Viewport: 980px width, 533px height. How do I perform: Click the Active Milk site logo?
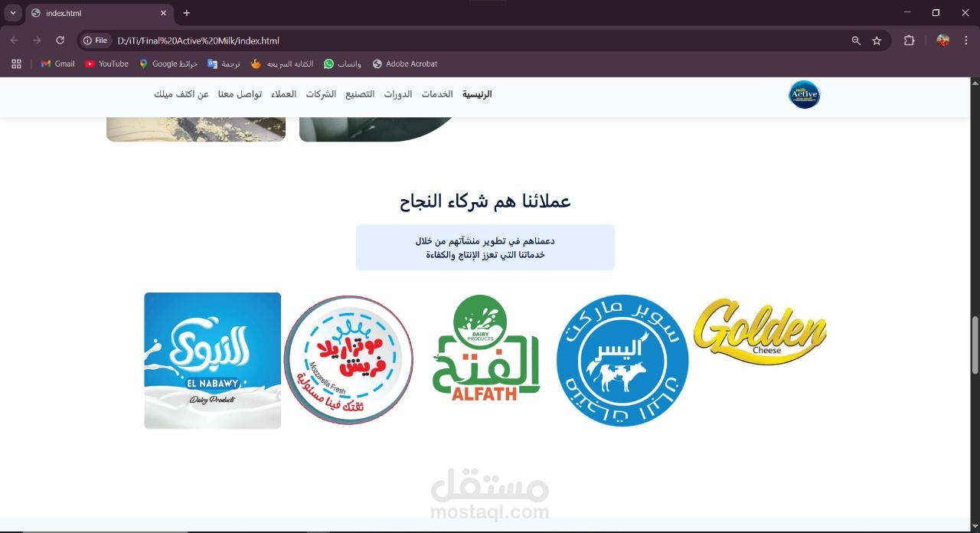pos(804,94)
